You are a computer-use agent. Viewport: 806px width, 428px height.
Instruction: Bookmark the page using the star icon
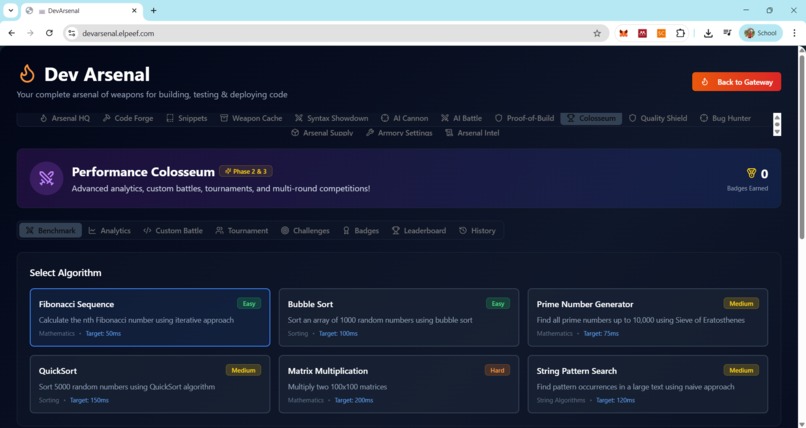pos(597,33)
